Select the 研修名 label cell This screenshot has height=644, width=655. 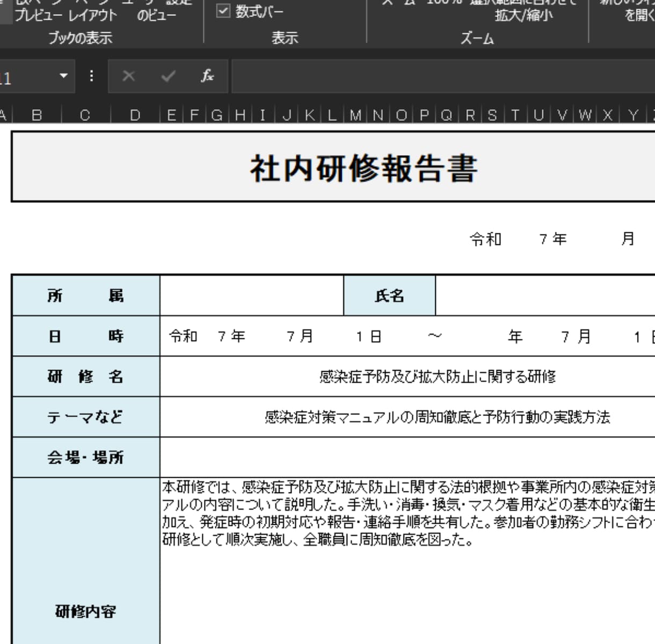(86, 377)
